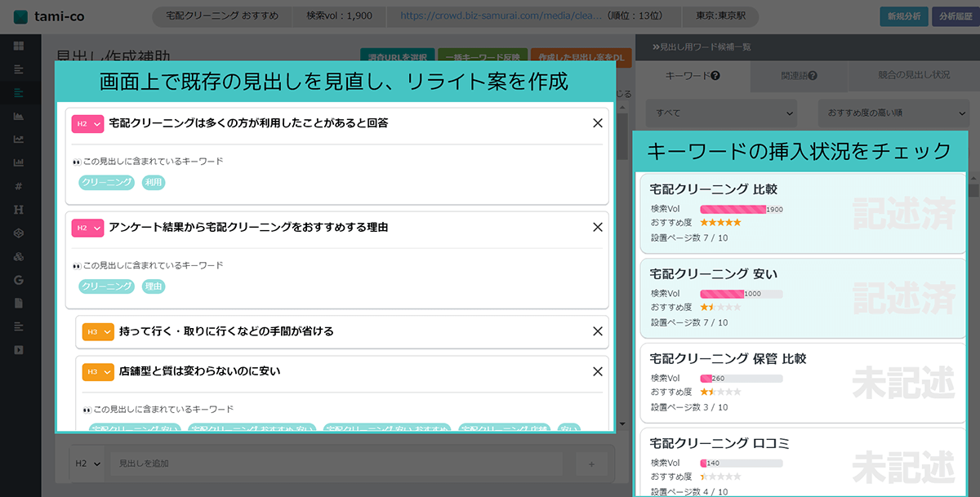The image size is (980, 497).
Task: Expand the すべて filter dropdown
Action: [720, 113]
